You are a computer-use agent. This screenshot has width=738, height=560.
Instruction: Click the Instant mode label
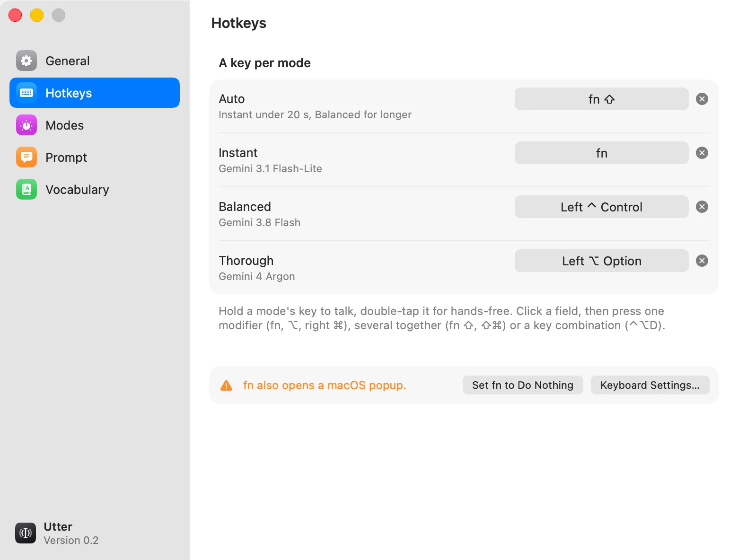[x=238, y=153]
